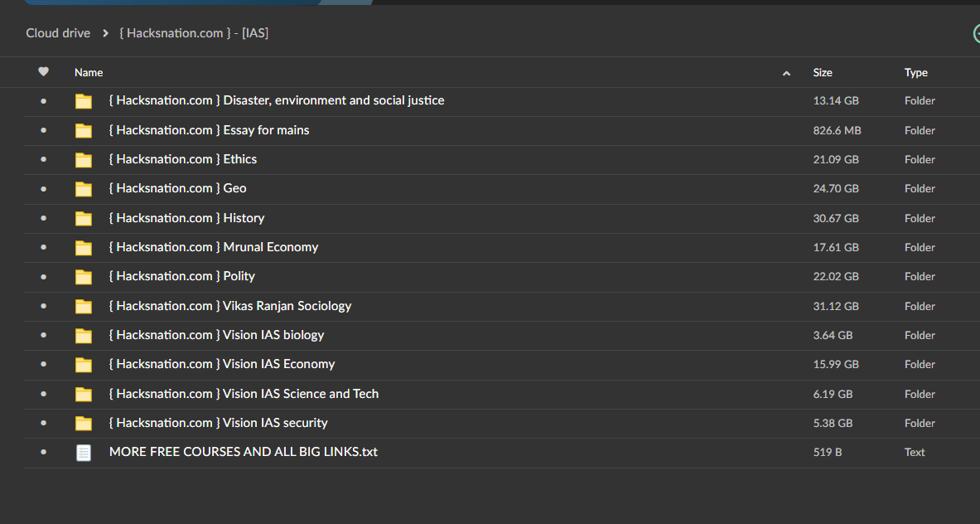The width and height of the screenshot is (980, 524).
Task: Toggle favourite dot for the Disaster, environment row
Action: point(43,100)
